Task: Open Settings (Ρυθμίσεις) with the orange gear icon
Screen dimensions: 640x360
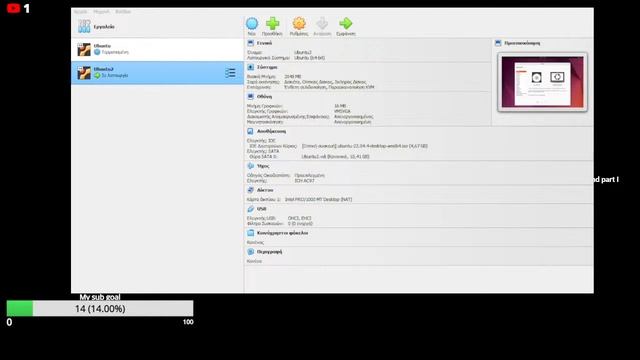Action: tap(299, 24)
